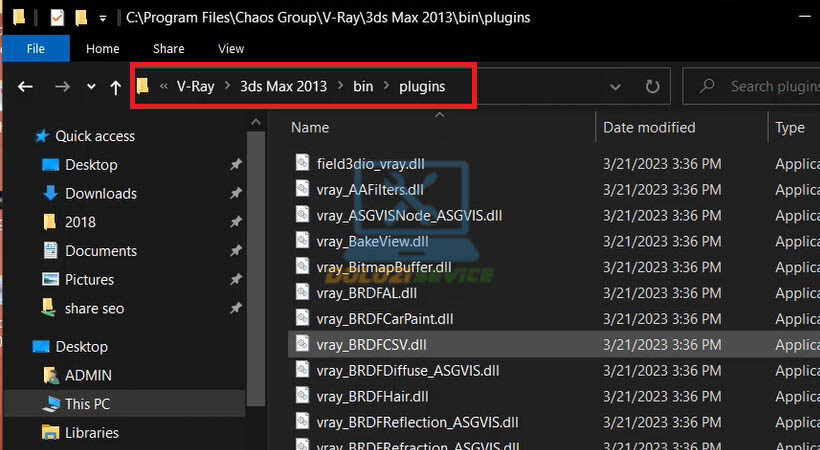This screenshot has width=820, height=450.
Task: Switch to the View ribbon tab
Action: click(x=231, y=49)
